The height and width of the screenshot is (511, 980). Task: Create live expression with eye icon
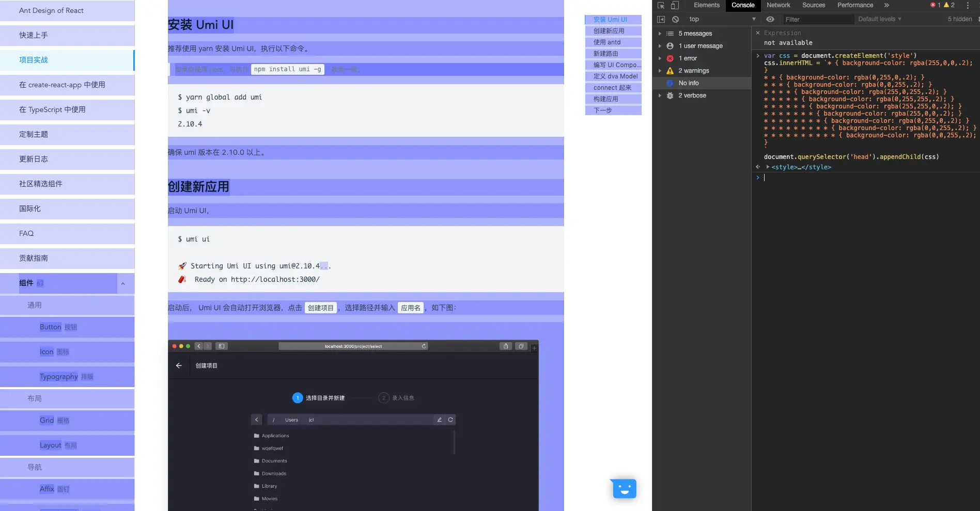click(x=770, y=19)
